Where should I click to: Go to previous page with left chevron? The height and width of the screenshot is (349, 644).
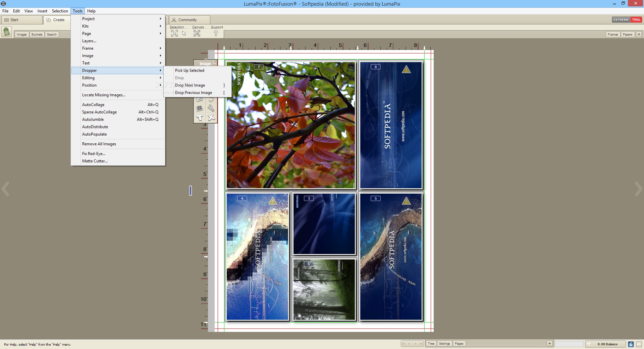[5, 189]
